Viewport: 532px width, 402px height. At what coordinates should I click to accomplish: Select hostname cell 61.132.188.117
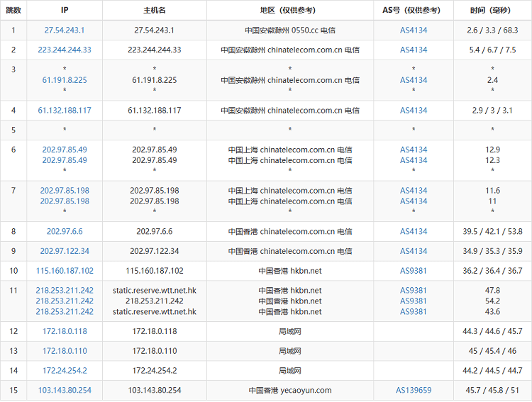155,111
